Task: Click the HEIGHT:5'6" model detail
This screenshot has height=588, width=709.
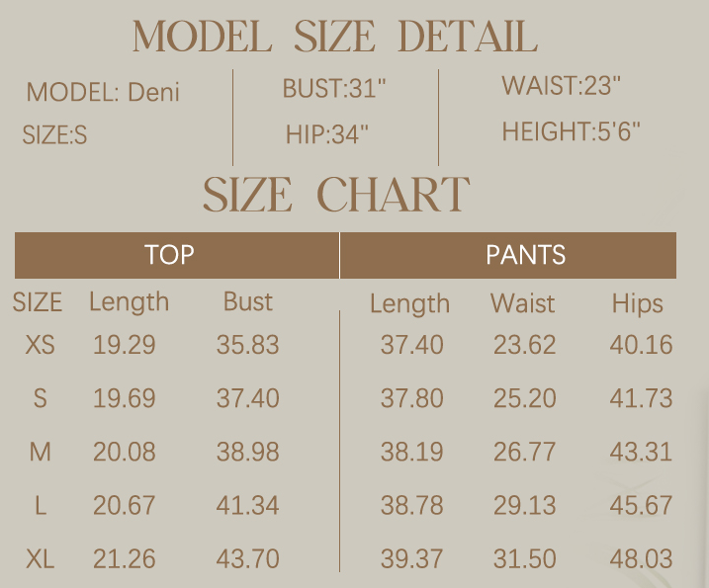Action: 571,131
